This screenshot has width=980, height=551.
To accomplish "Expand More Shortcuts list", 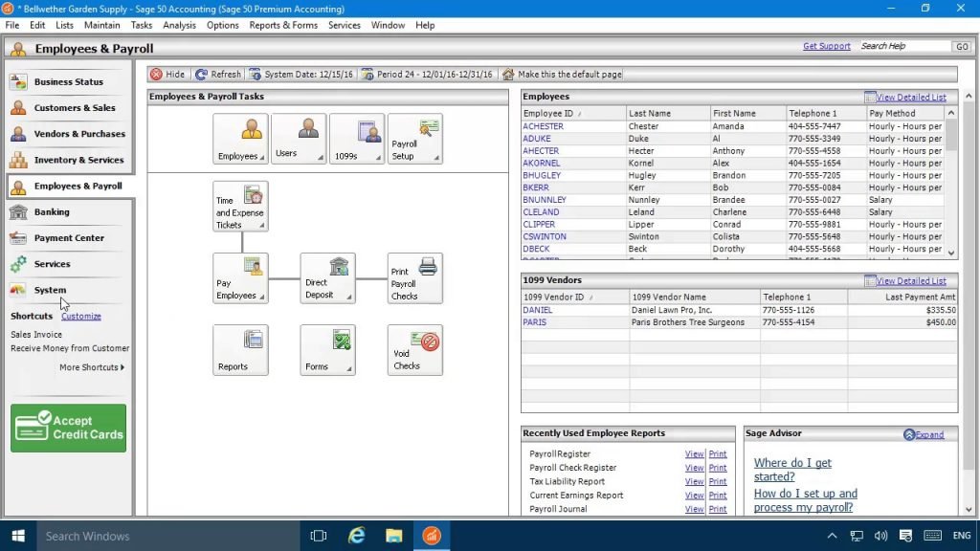I will pos(92,367).
